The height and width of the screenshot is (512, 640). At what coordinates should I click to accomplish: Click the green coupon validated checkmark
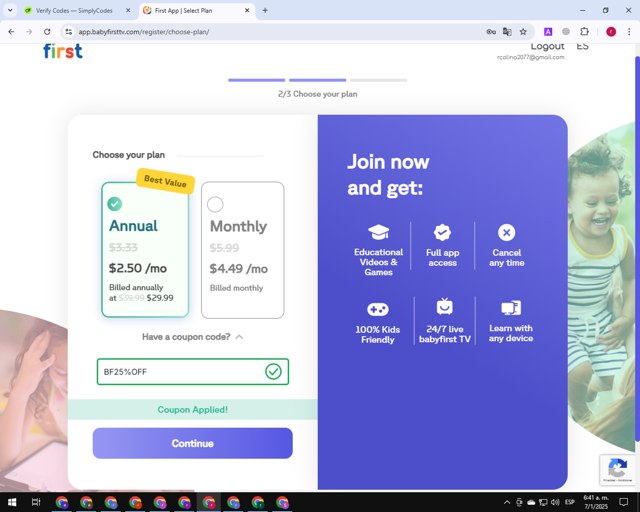tap(273, 372)
